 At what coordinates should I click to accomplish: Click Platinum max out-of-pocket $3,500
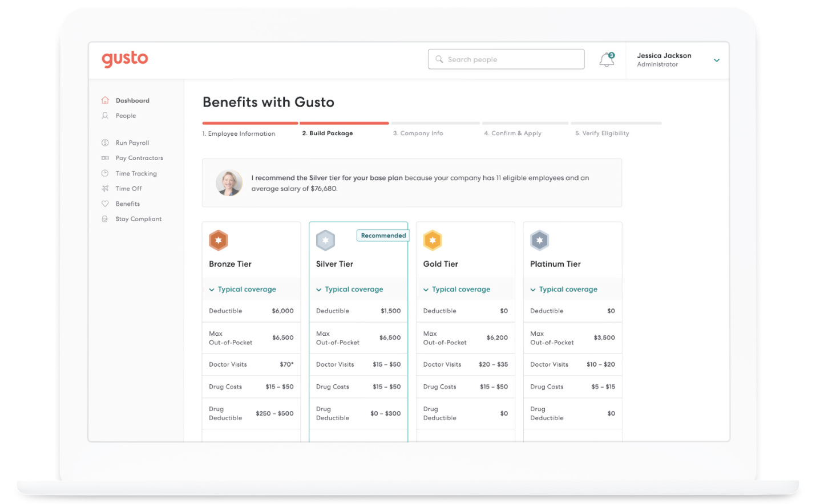click(604, 338)
